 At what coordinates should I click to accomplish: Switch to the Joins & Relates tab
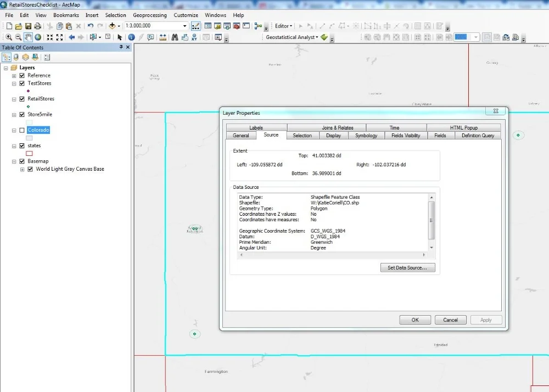338,128
